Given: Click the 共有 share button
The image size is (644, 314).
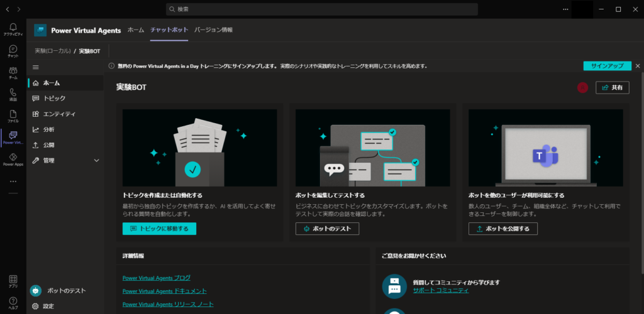Looking at the screenshot, I should pos(613,87).
